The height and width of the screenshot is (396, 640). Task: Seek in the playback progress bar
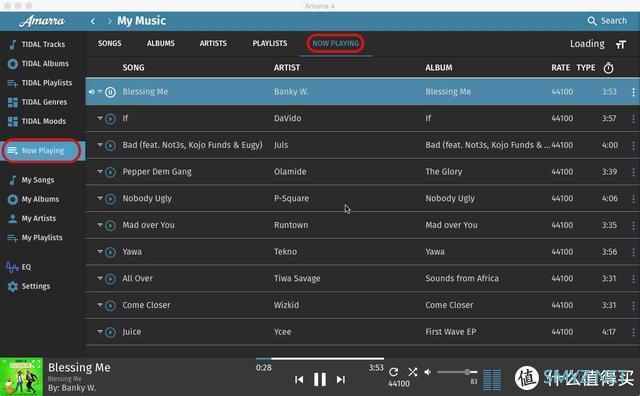(x=320, y=359)
